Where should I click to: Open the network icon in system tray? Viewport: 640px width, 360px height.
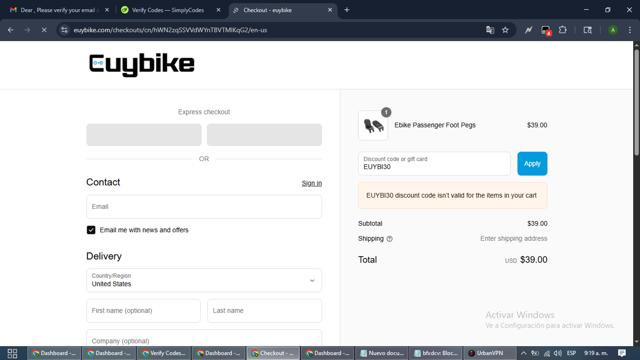point(547,353)
